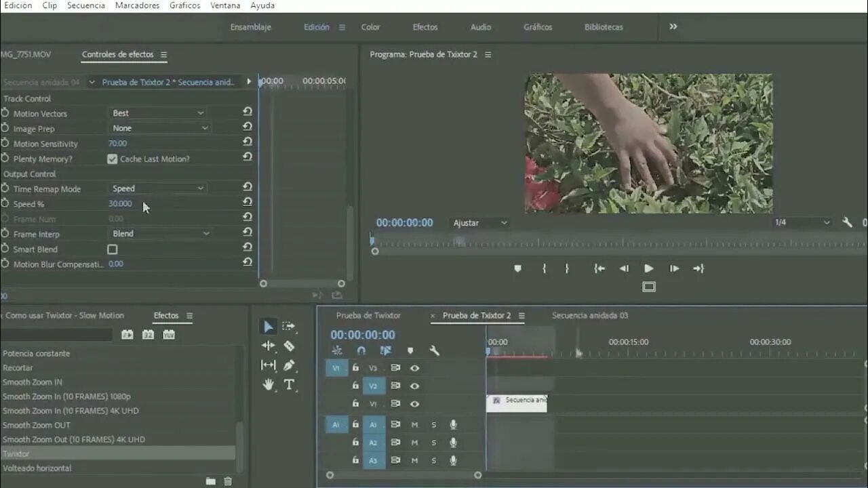
Task: Switch to the Prueba de Twixtor timeline tab
Action: (368, 315)
